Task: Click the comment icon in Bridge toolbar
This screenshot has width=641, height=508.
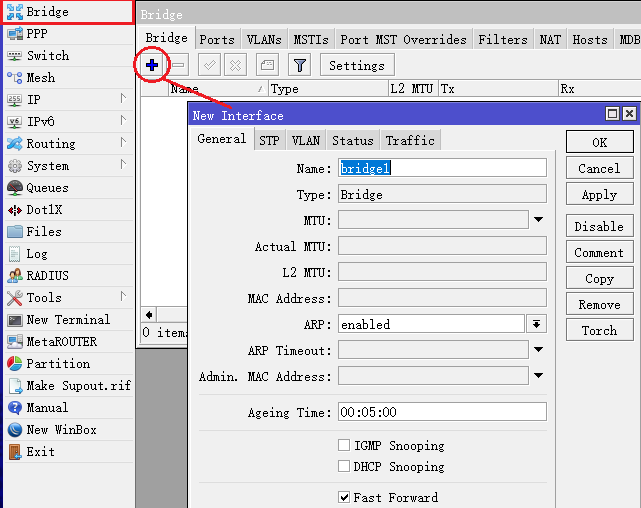Action: pos(266,65)
